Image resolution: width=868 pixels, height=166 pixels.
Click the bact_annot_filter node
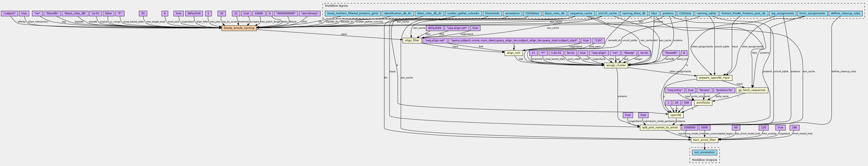[704, 140]
